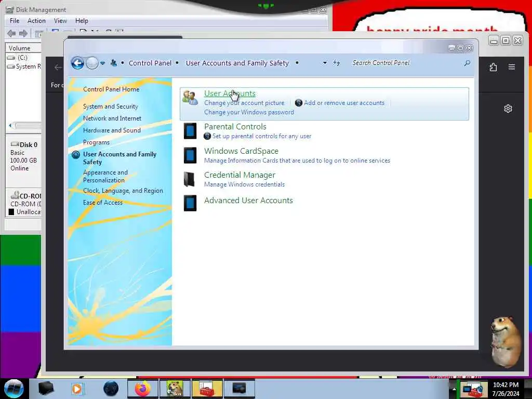Screen dimensions: 532x399
Task: Select User Accounts and Family Safety in sidebar
Action: click(119, 158)
